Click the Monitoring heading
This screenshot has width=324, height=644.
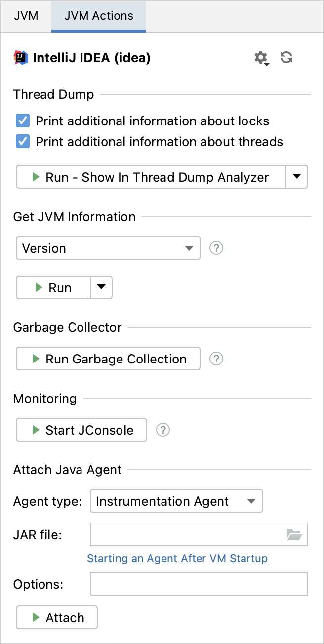(45, 399)
